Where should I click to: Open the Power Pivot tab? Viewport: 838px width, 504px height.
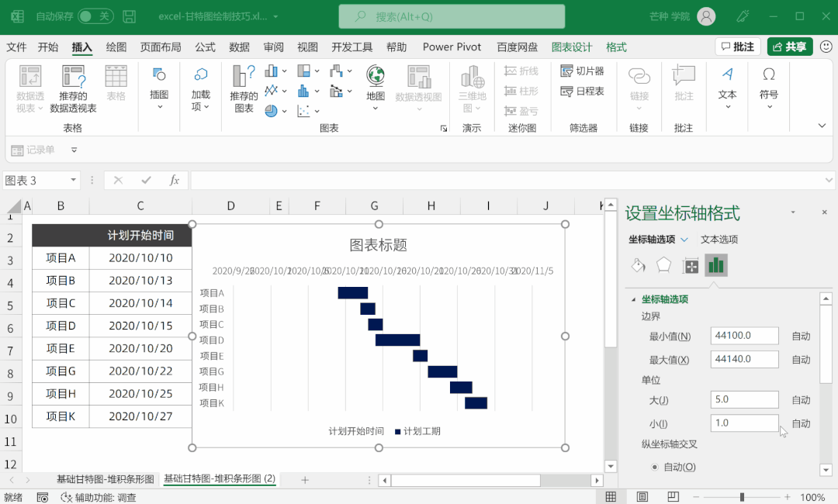click(x=452, y=47)
